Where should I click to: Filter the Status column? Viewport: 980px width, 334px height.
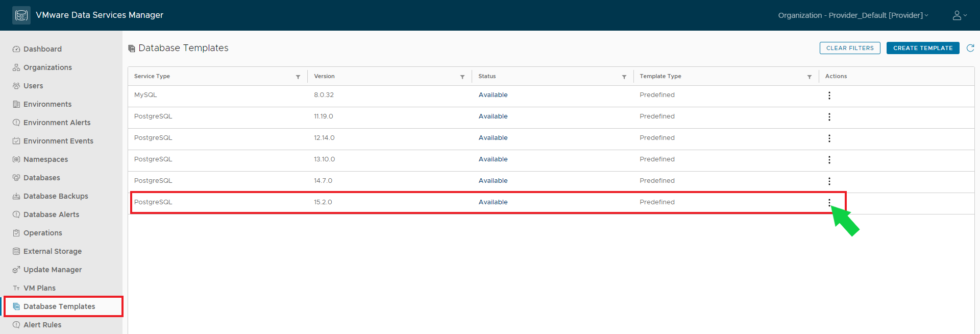[x=624, y=77]
